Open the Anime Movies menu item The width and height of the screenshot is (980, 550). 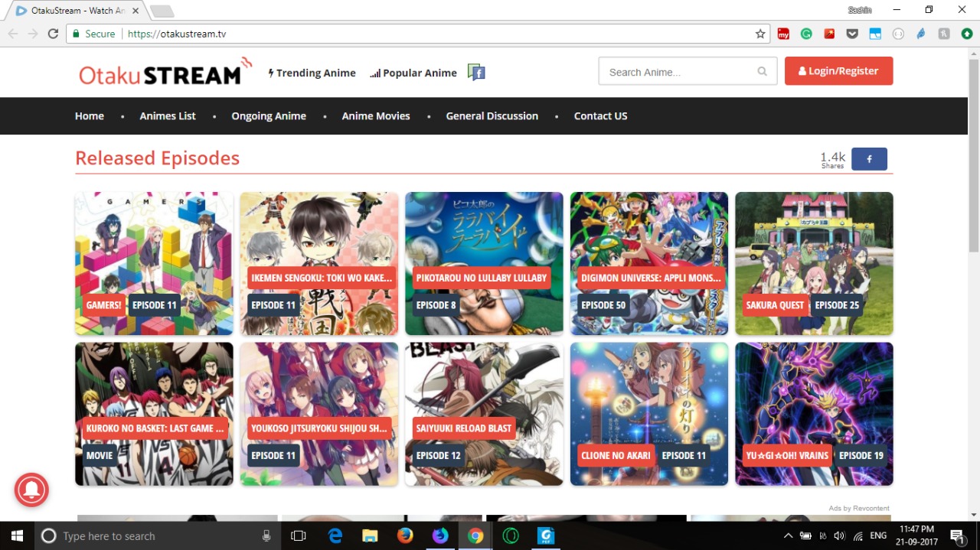(376, 116)
